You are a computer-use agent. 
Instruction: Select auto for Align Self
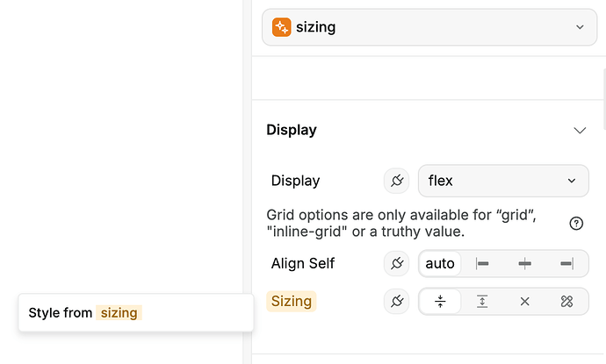pyautogui.click(x=440, y=263)
